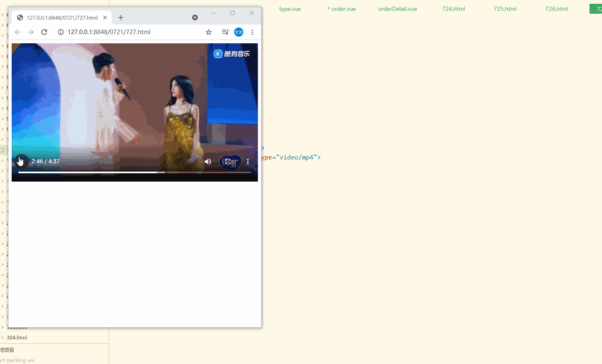Switch to the orderDetail.vue editor tab
The image size is (602, 364).
(x=397, y=9)
